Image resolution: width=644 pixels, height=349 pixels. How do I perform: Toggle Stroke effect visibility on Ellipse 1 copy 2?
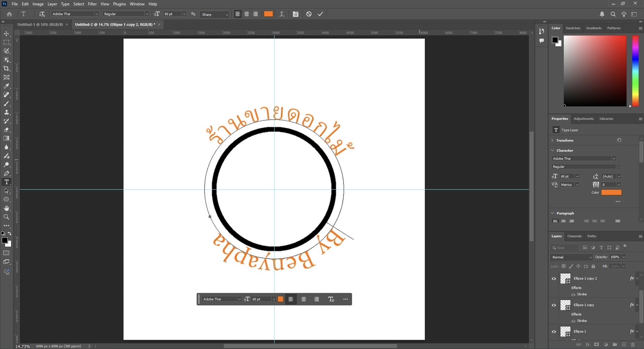coord(573,295)
